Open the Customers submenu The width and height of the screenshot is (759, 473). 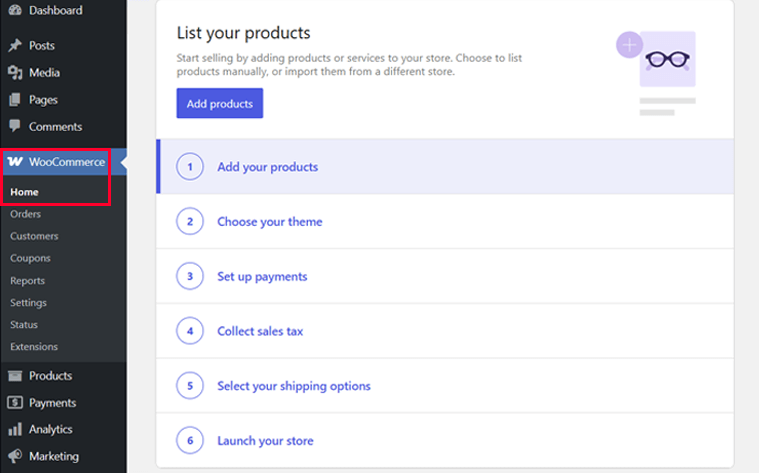34,236
